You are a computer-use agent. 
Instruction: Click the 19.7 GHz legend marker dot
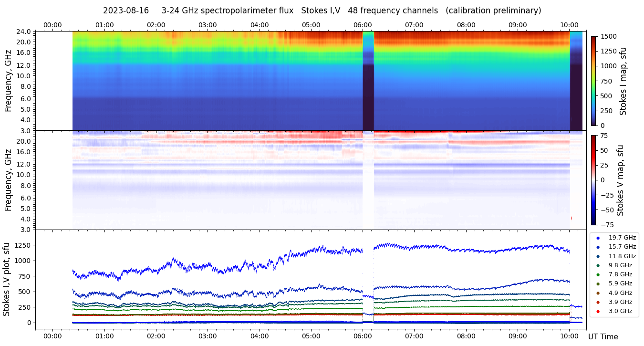pos(598,238)
